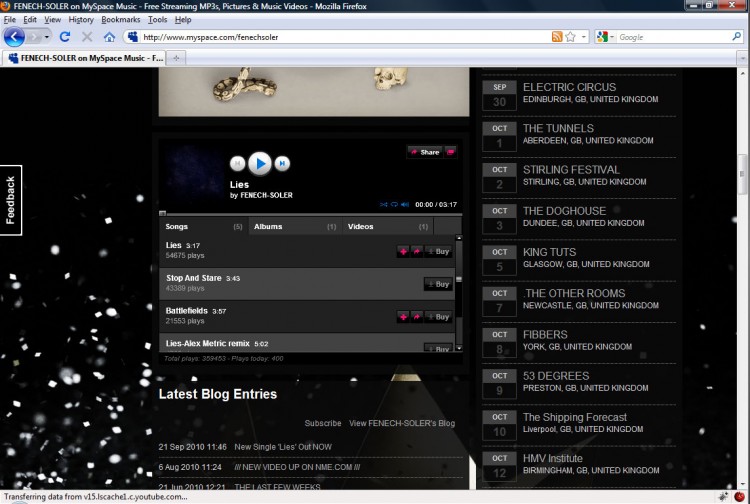
Task: Open THE DOGHOUSE Dundee show
Action: click(564, 211)
